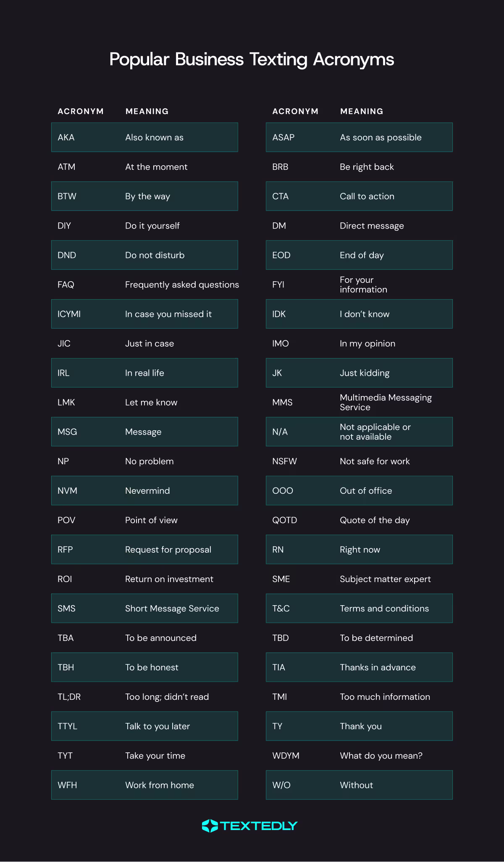The width and height of the screenshot is (504, 862).
Task: Click the N/A acronym cell
Action: click(280, 432)
